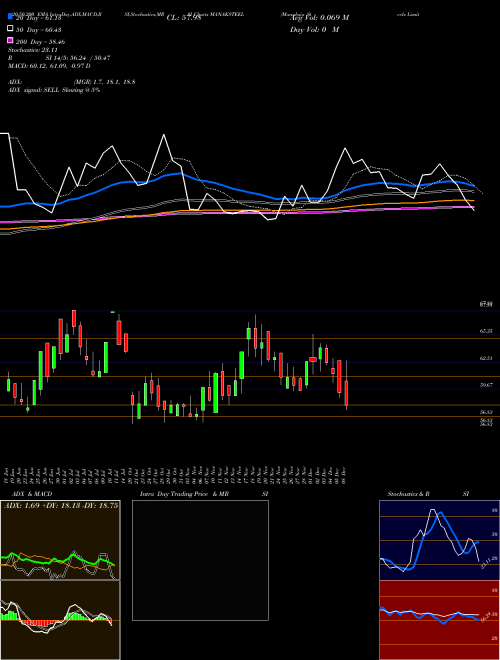Click the 'MACD: 60.12, 61.09, -0.97 D' line
Screen dimensions: 500x660
point(49,66)
